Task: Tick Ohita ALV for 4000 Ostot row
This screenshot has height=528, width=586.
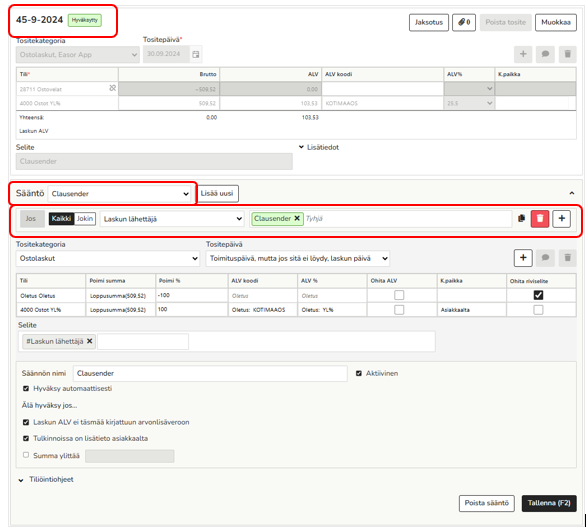Action: (399, 310)
